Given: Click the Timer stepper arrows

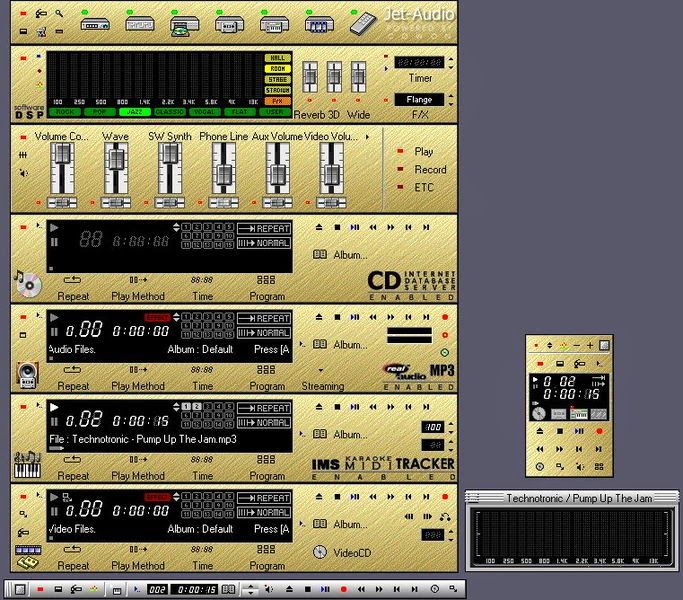Looking at the screenshot, I should [451, 63].
